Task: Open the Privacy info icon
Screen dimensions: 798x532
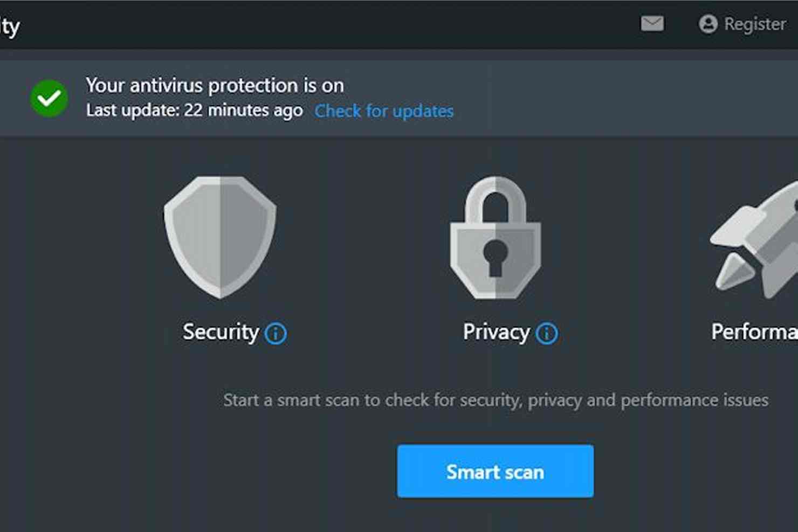Action: (547, 333)
